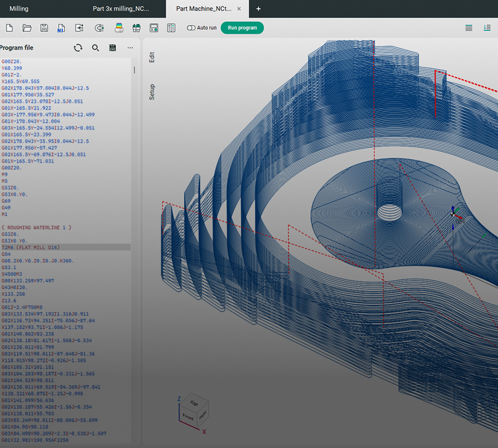Toggle the Auto run switch
Image resolution: width=498 pixels, height=448 pixels.
pos(191,28)
